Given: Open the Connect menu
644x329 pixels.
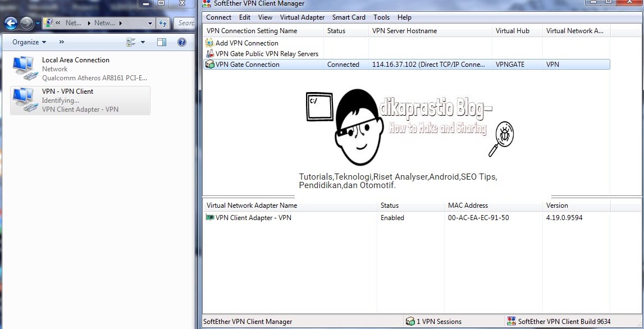Looking at the screenshot, I should (x=218, y=17).
